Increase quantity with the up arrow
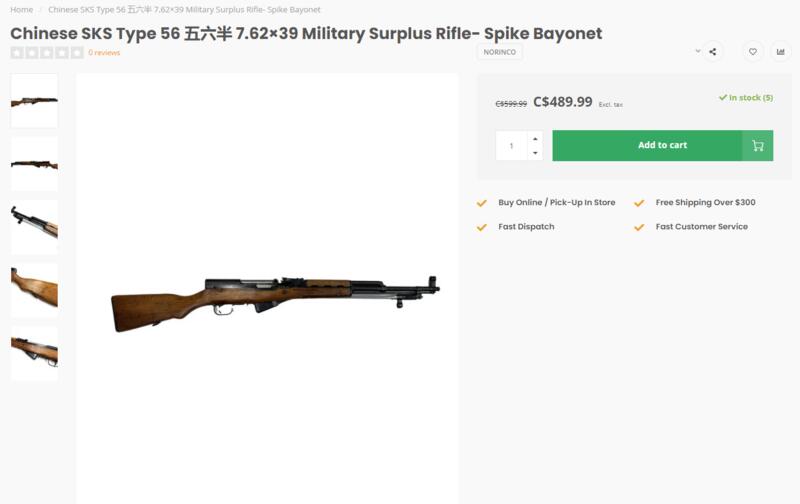 (535, 138)
